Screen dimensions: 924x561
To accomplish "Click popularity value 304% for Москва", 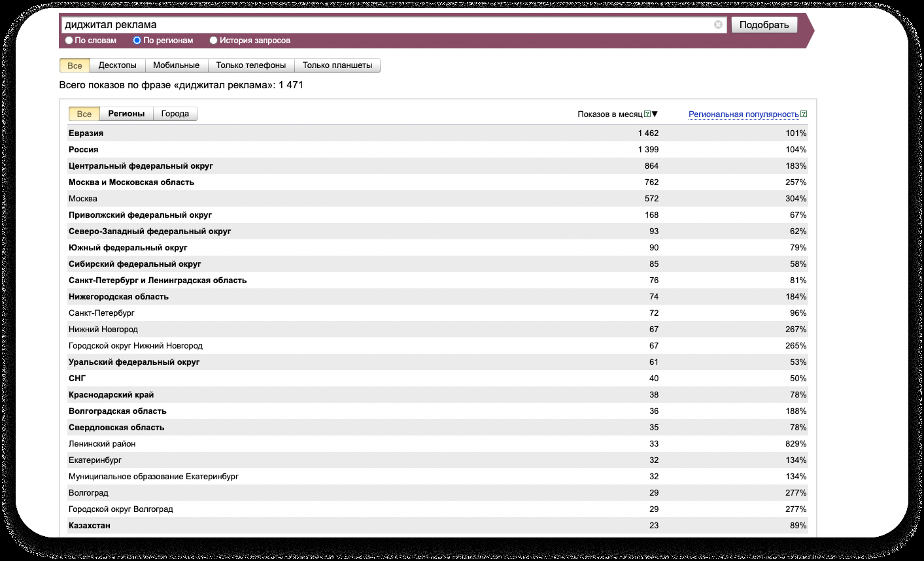I will [796, 199].
